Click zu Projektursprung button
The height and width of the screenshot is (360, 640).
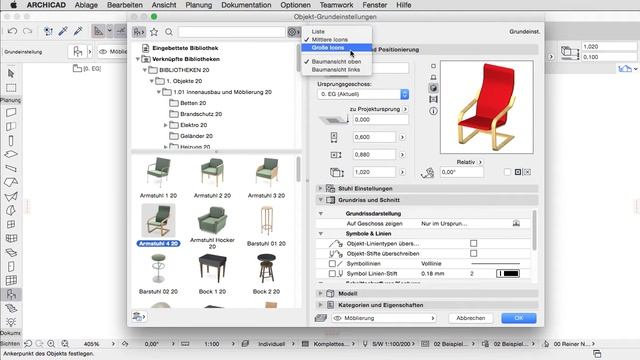[x=378, y=109]
